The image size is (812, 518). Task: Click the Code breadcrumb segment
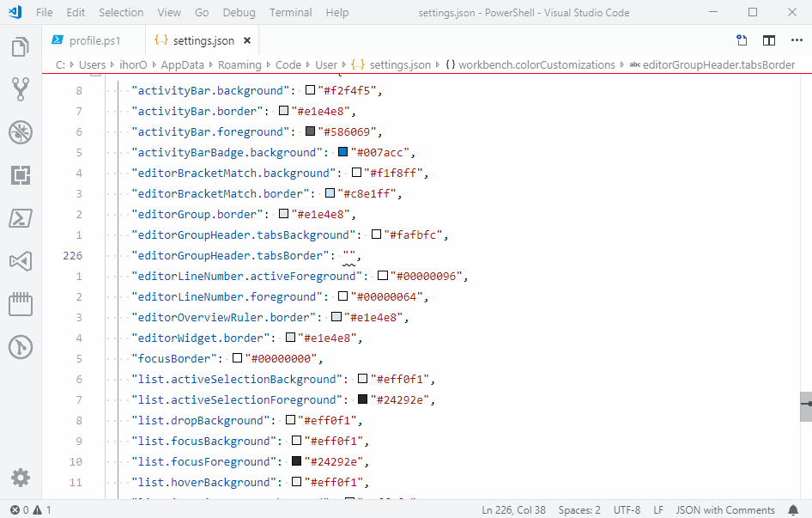pos(288,64)
